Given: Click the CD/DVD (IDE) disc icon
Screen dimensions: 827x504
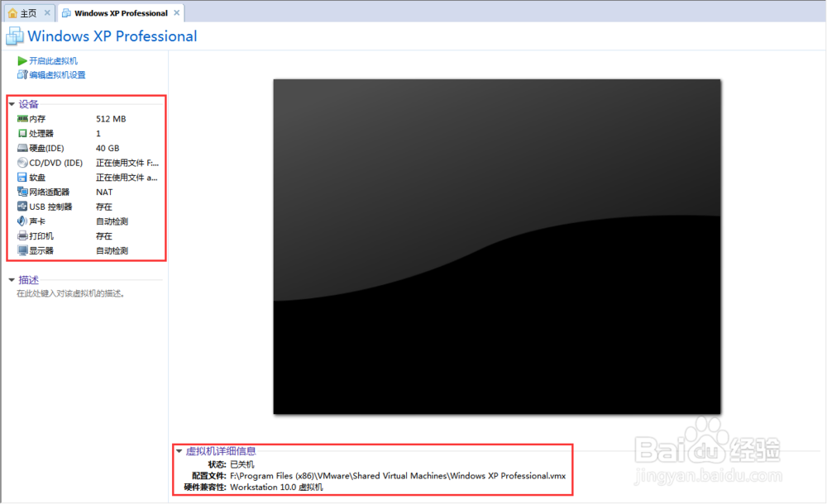Looking at the screenshot, I should (x=22, y=163).
